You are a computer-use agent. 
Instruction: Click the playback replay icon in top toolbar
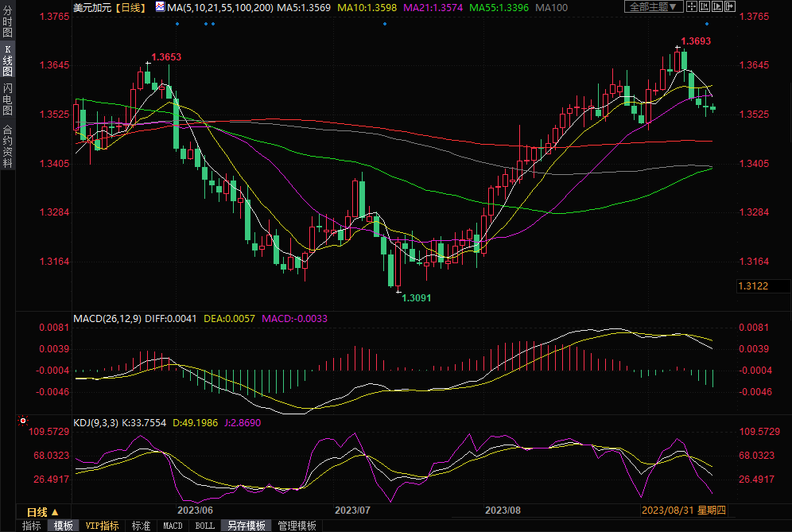tap(717, 6)
